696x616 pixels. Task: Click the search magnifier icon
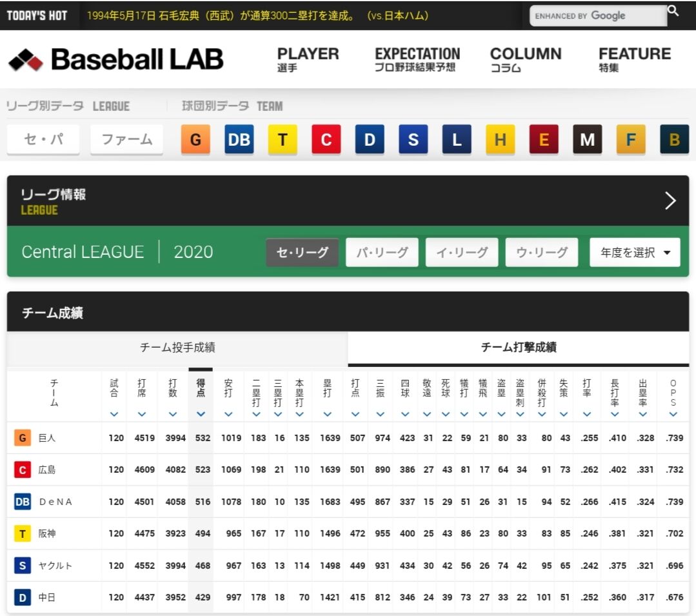[x=673, y=11]
